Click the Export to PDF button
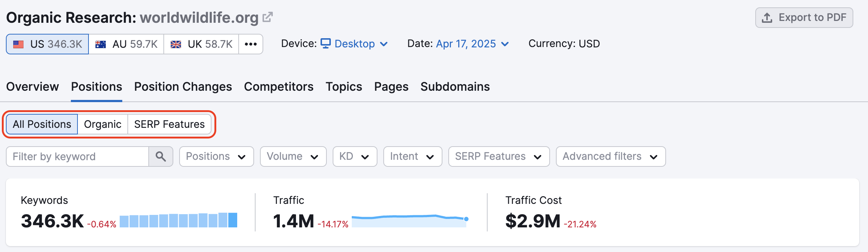 pos(804,18)
